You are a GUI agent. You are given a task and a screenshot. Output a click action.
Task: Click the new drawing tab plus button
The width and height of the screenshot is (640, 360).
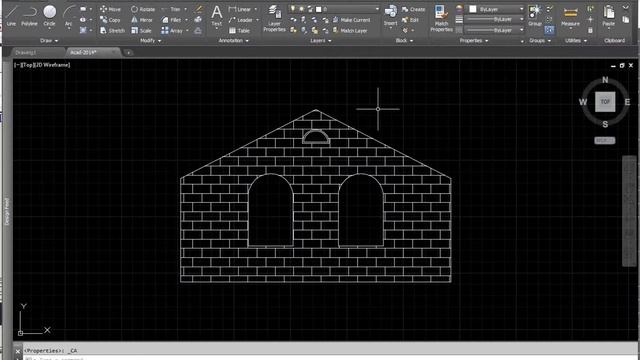click(128, 53)
